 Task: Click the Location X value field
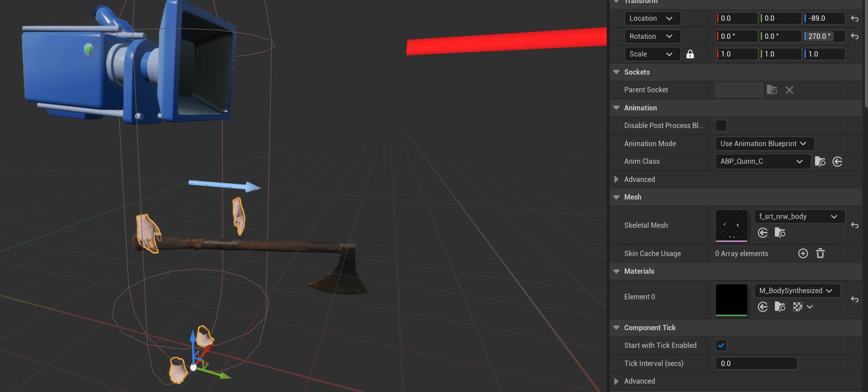click(737, 19)
